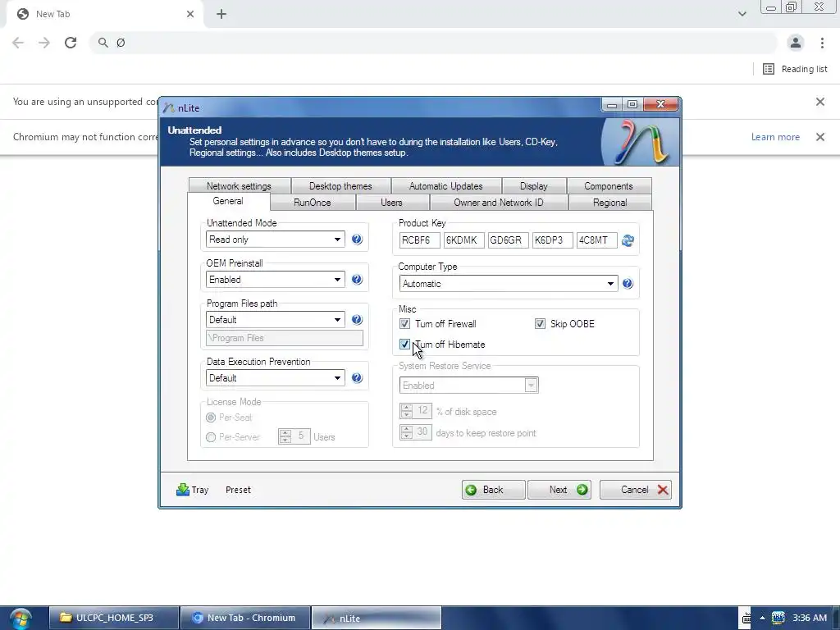Screen dimensions: 840x630
Task: Click the product key field GD6GR
Action: click(x=509, y=240)
